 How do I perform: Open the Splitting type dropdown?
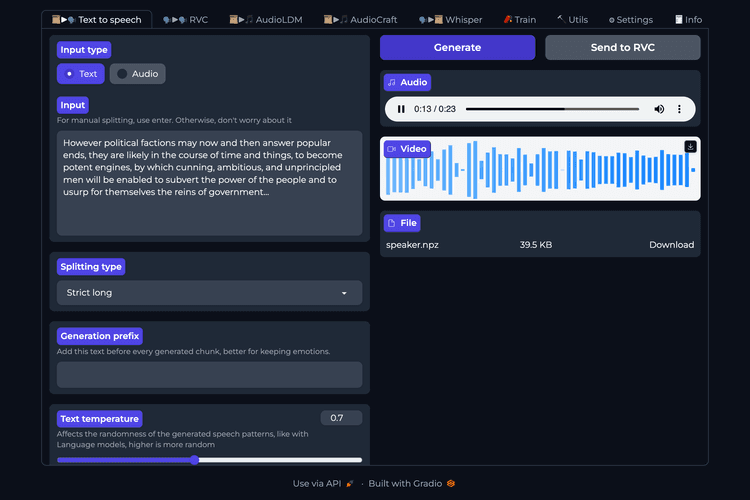209,293
